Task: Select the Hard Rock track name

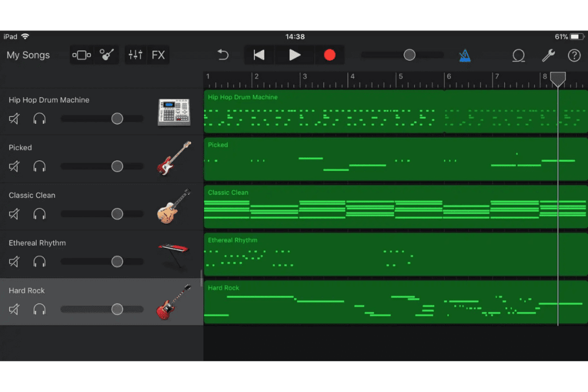Action: [26, 290]
